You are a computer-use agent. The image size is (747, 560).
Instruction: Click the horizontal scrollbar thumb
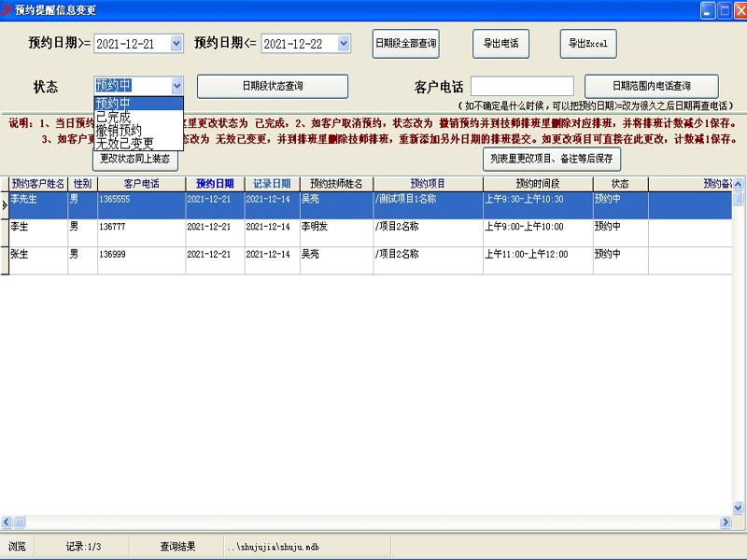20,522
